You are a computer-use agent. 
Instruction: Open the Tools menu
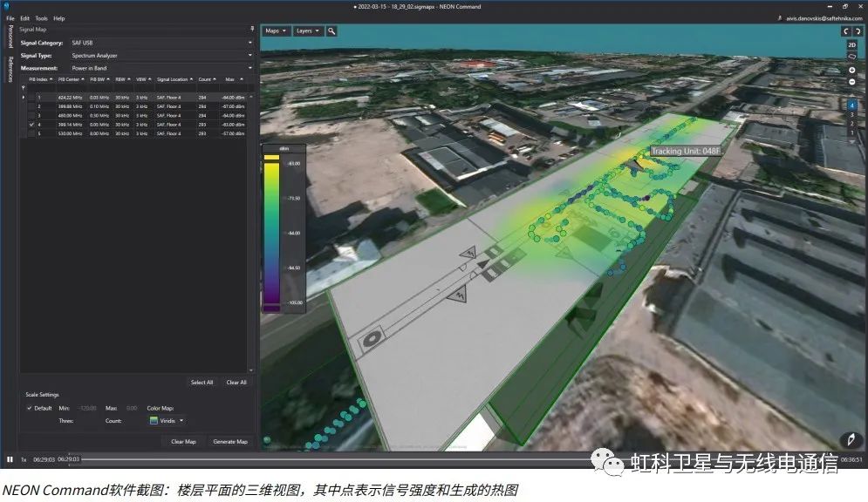(42, 18)
